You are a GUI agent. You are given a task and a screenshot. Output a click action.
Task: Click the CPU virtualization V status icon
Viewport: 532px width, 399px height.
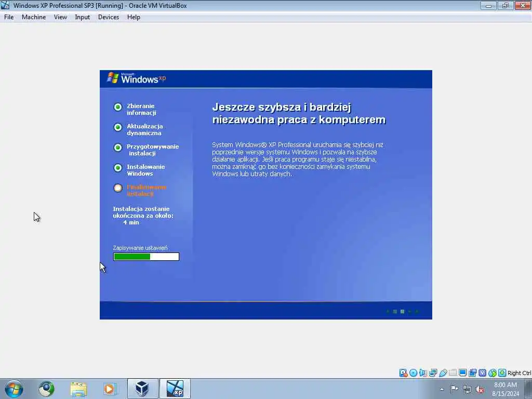(x=482, y=373)
